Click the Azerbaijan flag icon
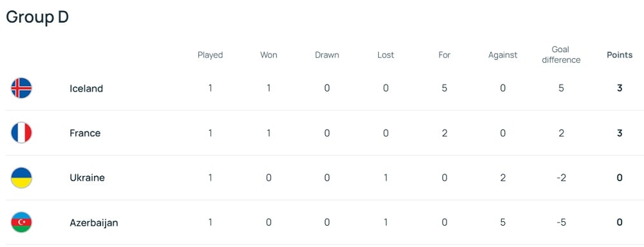 pyautogui.click(x=21, y=222)
